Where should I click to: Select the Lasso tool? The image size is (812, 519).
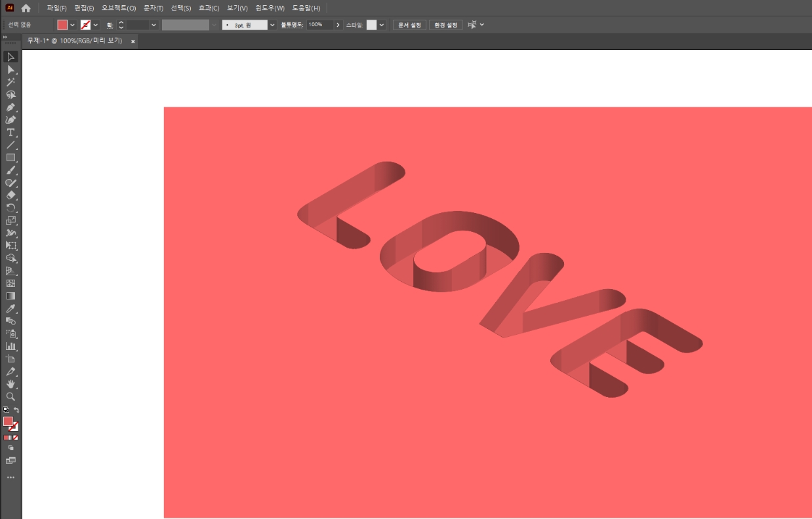[x=10, y=94]
